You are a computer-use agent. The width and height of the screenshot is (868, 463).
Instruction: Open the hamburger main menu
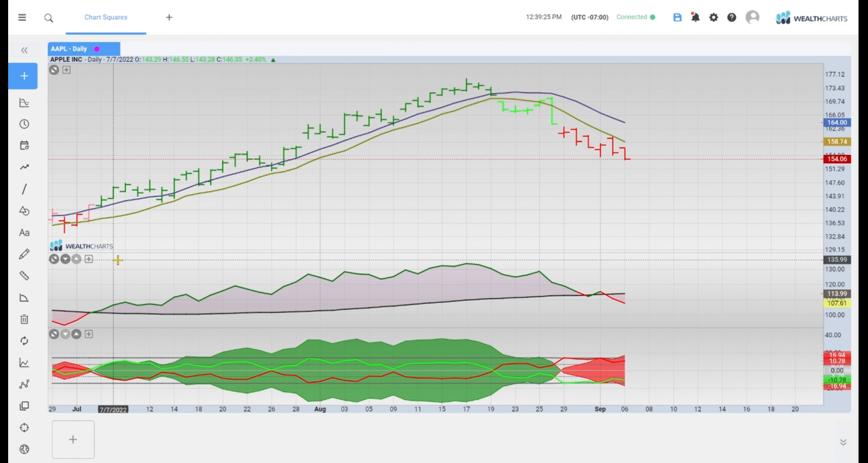pos(22,18)
